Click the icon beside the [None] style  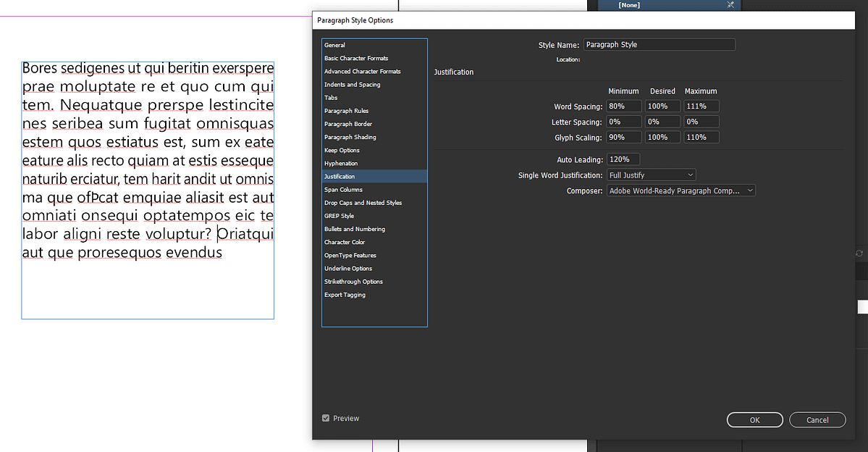[x=730, y=5]
